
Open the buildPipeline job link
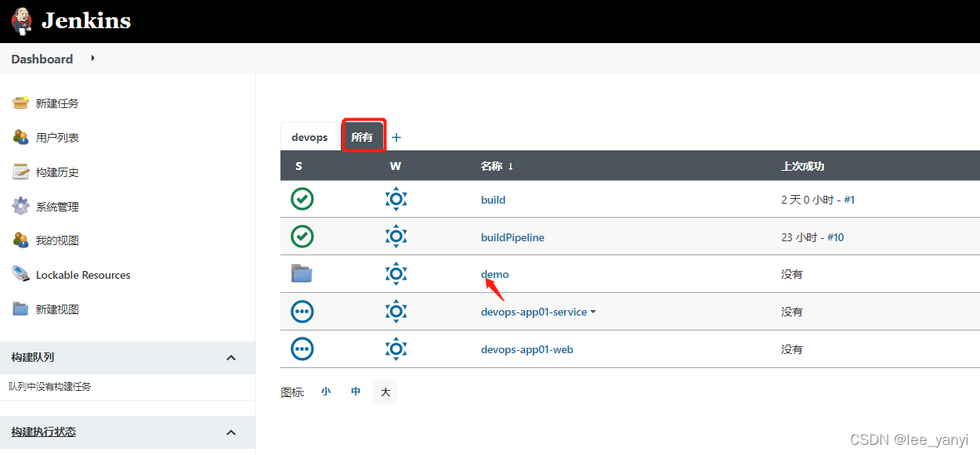pyautogui.click(x=512, y=237)
